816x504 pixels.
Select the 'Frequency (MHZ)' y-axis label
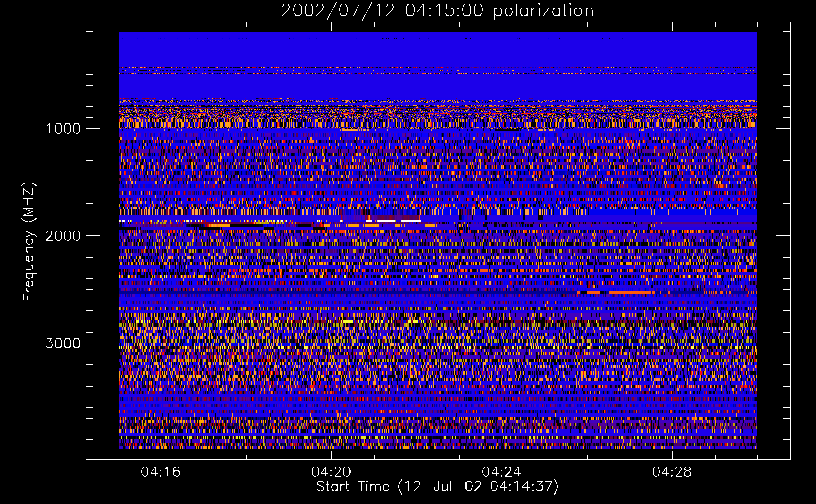[29, 242]
